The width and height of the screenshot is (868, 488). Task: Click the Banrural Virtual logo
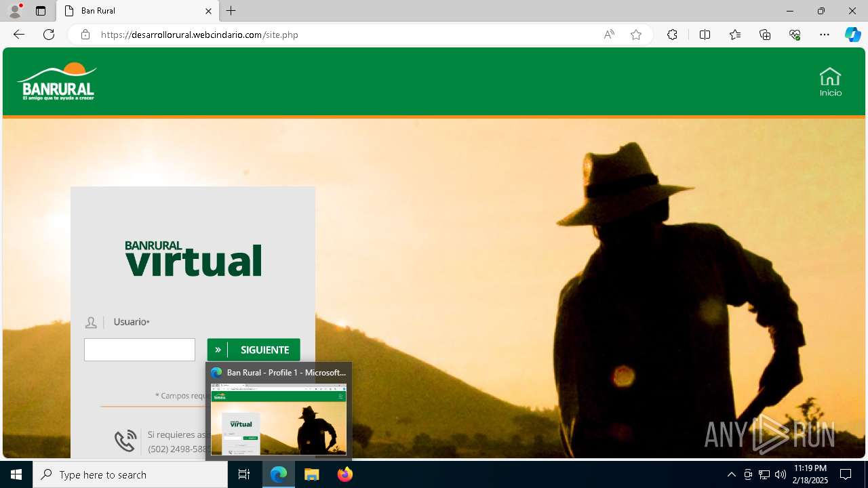tap(193, 258)
